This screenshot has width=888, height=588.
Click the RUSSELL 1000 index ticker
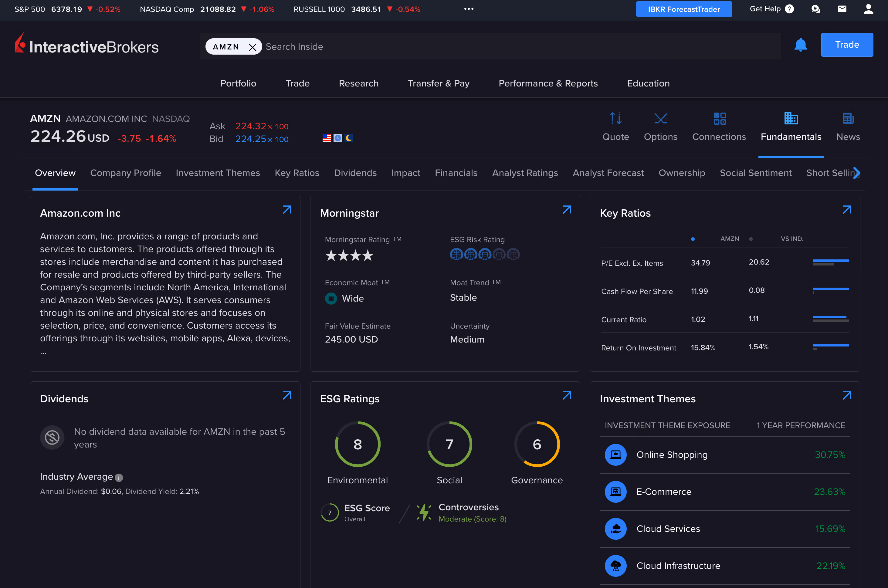point(357,9)
